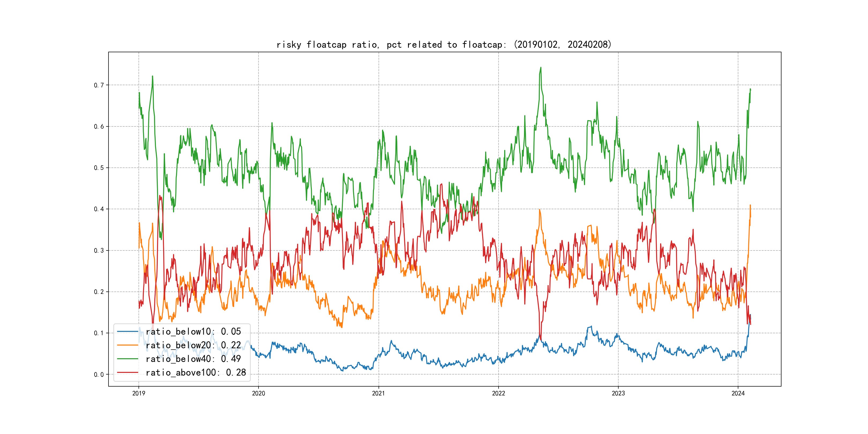This screenshot has height=434, width=868.
Task: Click the 2024 x-axis tick label
Action: pos(738,393)
